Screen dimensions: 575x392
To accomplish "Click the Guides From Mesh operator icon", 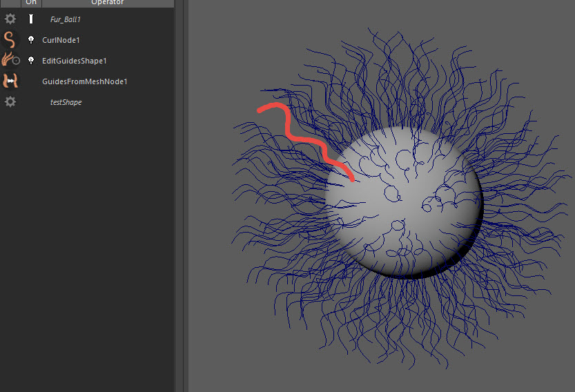I will (10, 81).
